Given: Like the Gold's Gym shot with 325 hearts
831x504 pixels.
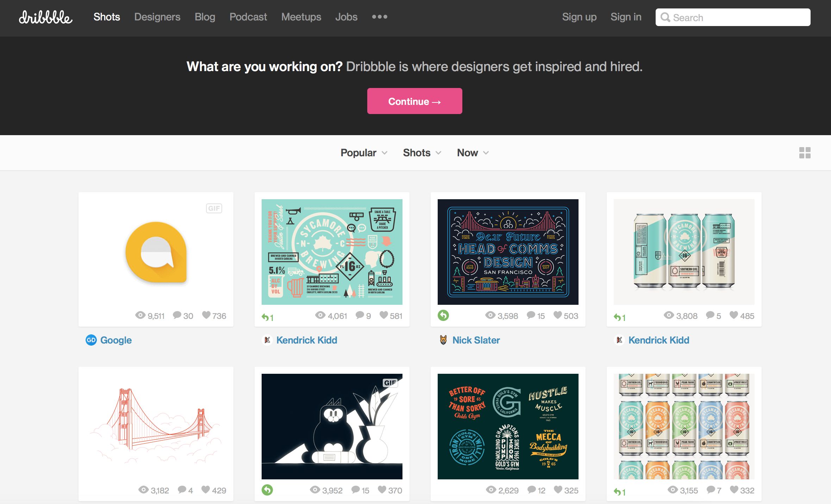Looking at the screenshot, I should tap(558, 489).
